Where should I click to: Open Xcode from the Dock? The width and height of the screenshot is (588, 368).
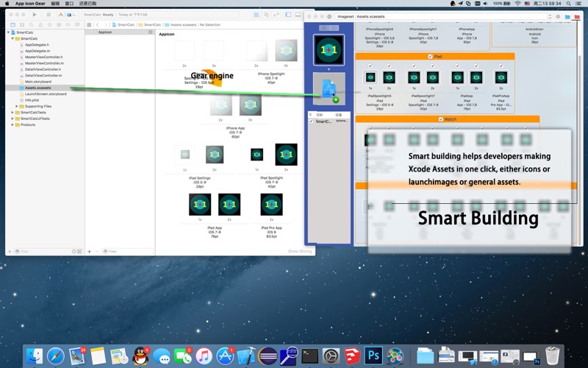click(246, 355)
